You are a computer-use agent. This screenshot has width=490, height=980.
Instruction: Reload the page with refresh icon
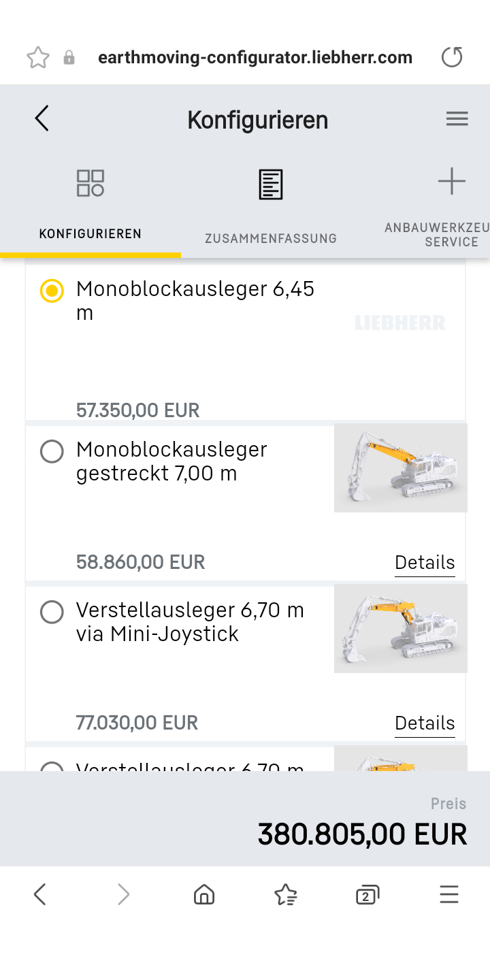pyautogui.click(x=452, y=57)
